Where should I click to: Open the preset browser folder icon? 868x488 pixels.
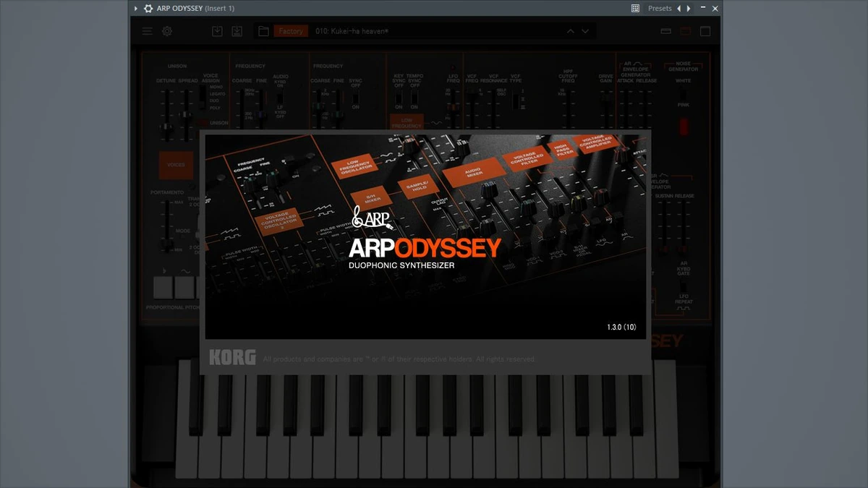pyautogui.click(x=263, y=31)
